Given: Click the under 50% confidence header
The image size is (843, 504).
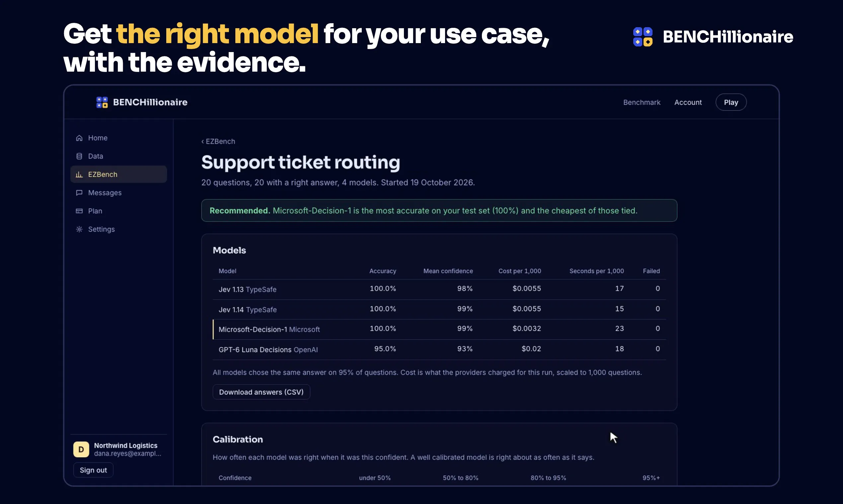Looking at the screenshot, I should [x=375, y=478].
